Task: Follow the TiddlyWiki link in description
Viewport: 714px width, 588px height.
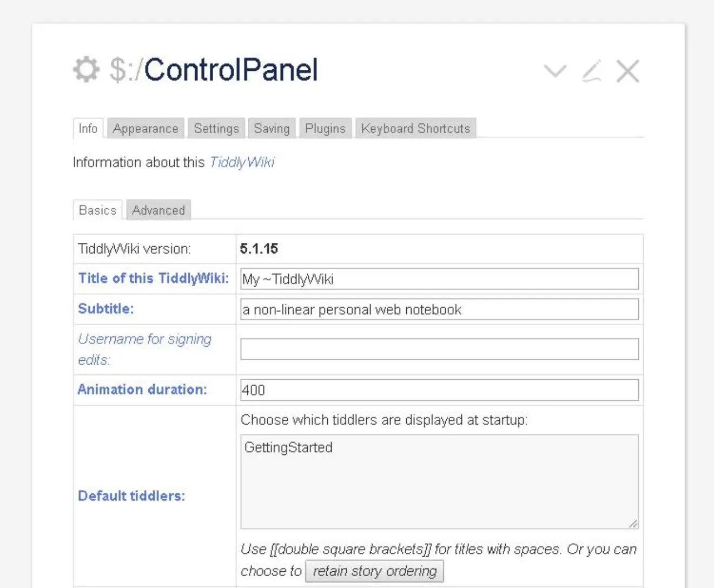Action: click(242, 162)
